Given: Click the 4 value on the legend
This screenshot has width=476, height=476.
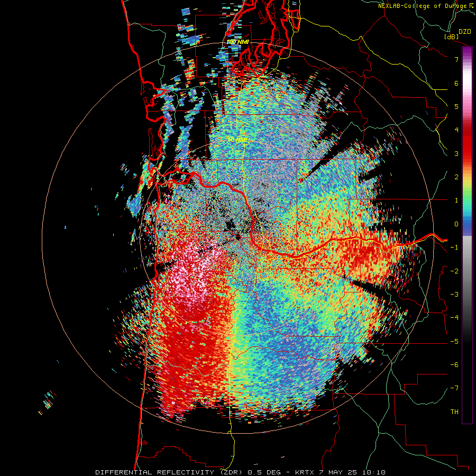Looking at the screenshot, I should tap(456, 130).
